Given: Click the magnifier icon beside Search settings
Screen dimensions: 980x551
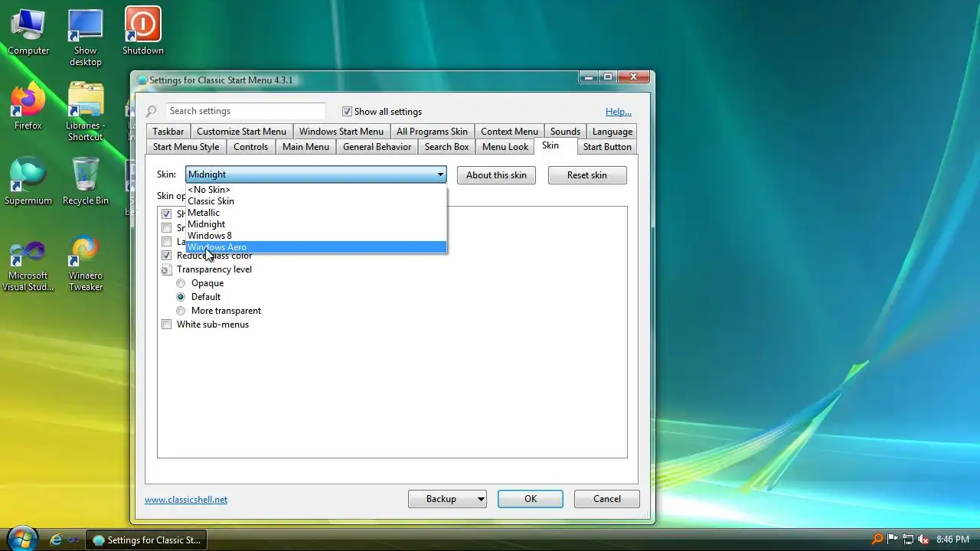Looking at the screenshot, I should pyautogui.click(x=152, y=112).
